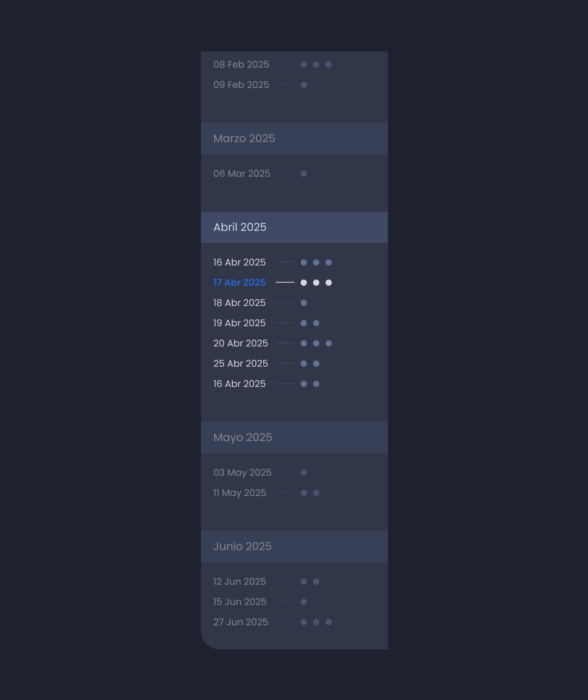Select the 27 Jun 2025 date label
Image resolution: width=588 pixels, height=700 pixels.
coord(240,622)
